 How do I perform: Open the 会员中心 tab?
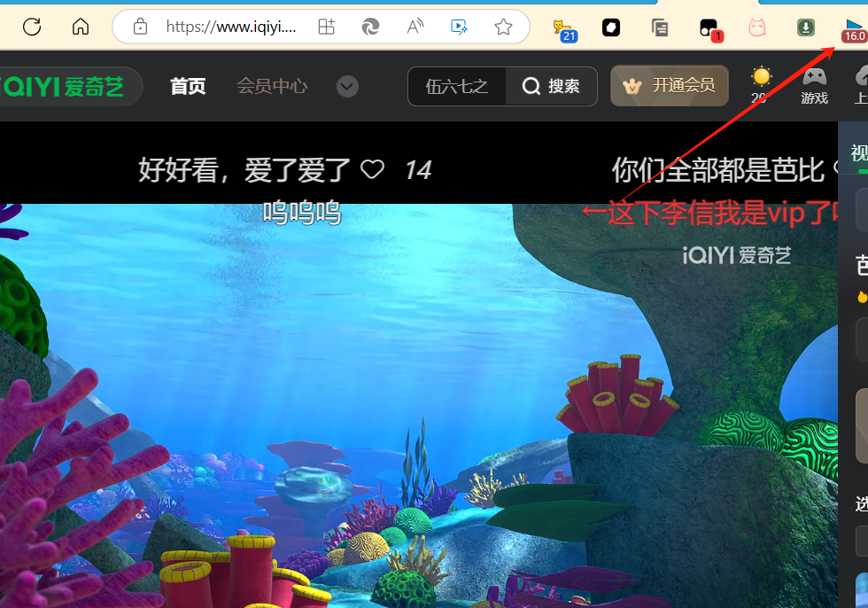[x=272, y=86]
